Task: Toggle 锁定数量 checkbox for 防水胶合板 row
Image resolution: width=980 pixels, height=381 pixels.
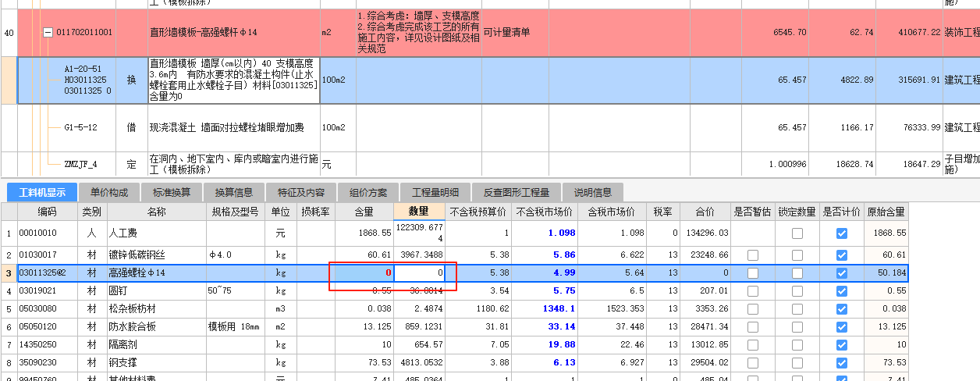Action: (797, 326)
